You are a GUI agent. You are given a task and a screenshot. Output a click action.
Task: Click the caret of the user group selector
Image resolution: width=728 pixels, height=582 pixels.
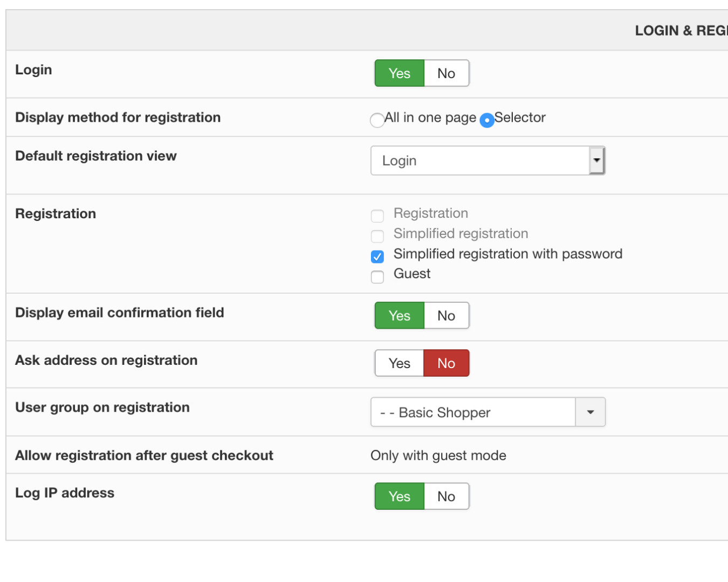tap(590, 412)
